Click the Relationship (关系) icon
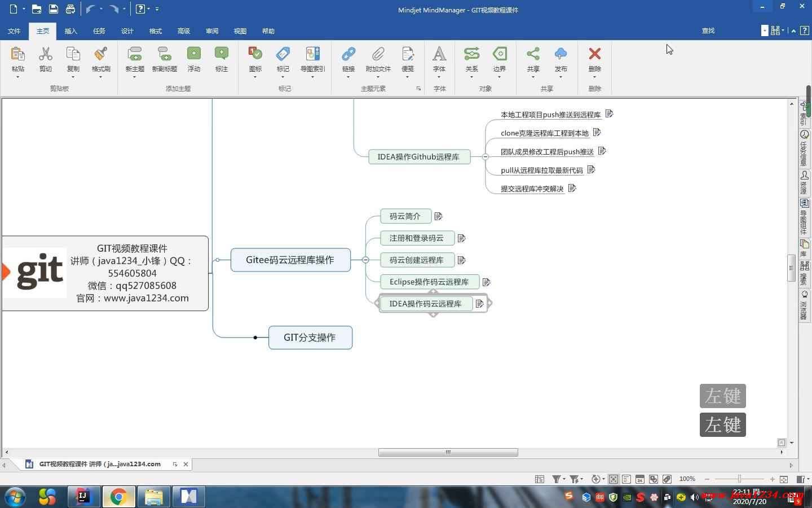 [471, 54]
